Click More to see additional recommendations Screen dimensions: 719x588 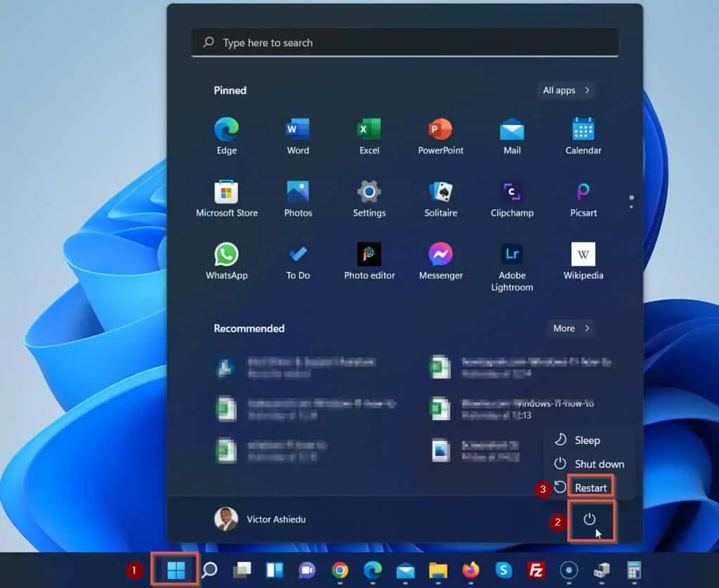coord(571,328)
